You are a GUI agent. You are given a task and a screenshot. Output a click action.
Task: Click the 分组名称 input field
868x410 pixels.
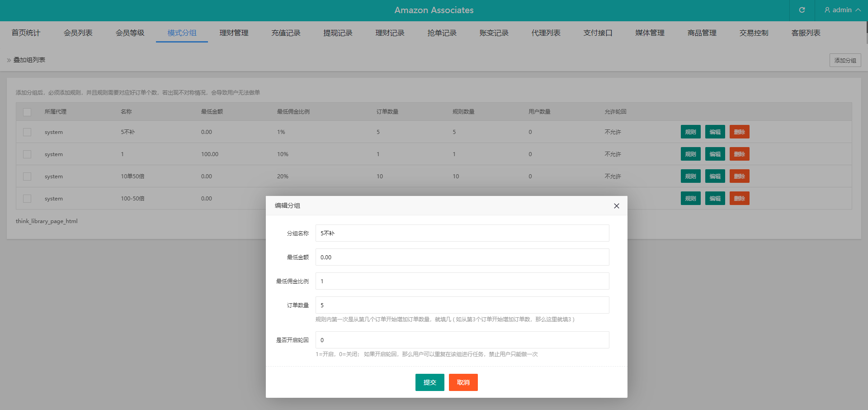tap(462, 233)
